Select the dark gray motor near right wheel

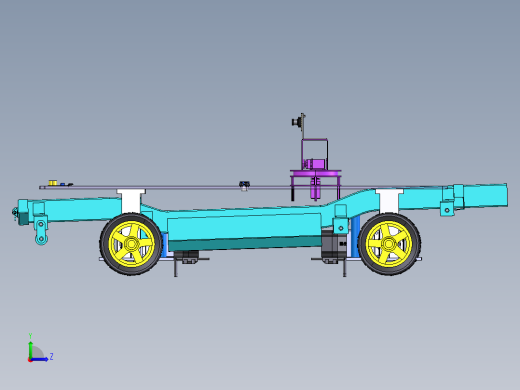pos(334,245)
